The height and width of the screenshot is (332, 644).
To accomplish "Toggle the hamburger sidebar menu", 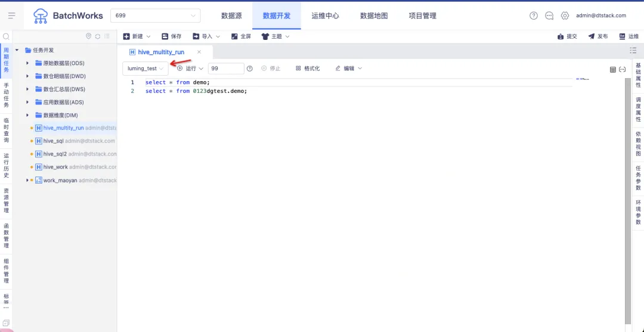I will point(11,15).
